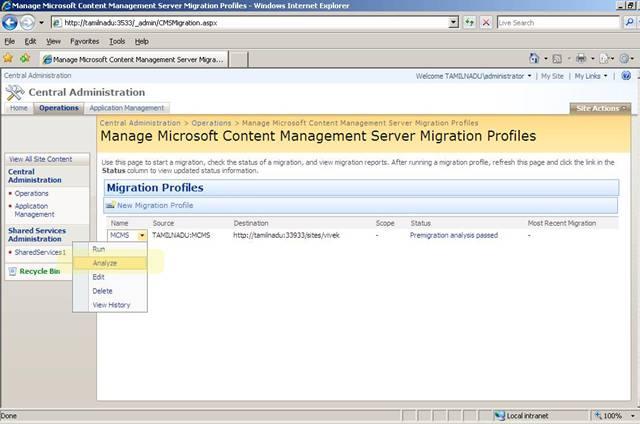Click the RSS Feeds toolbar icon
The height and width of the screenshot is (424, 640).
pyautogui.click(x=557, y=59)
